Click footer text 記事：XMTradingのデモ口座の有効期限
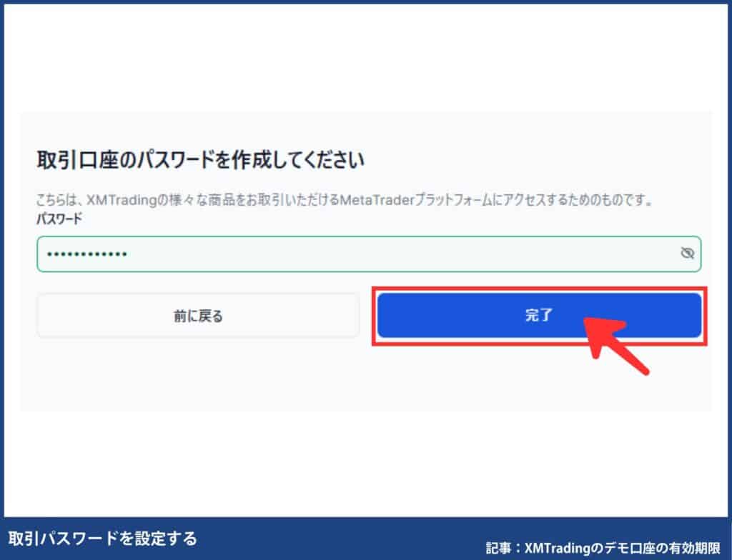This screenshot has height=560, width=732. coord(603,547)
